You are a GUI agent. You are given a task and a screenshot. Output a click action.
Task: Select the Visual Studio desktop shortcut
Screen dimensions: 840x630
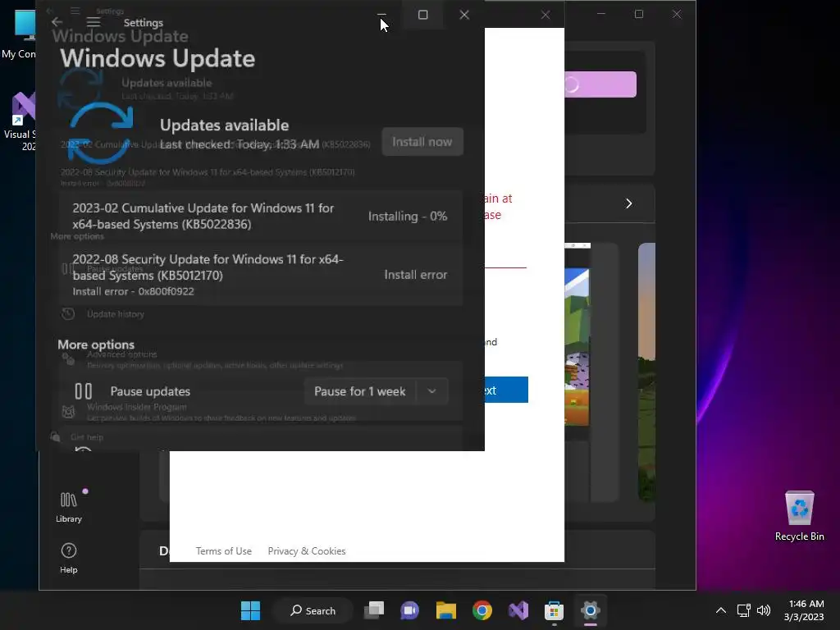tap(21, 121)
